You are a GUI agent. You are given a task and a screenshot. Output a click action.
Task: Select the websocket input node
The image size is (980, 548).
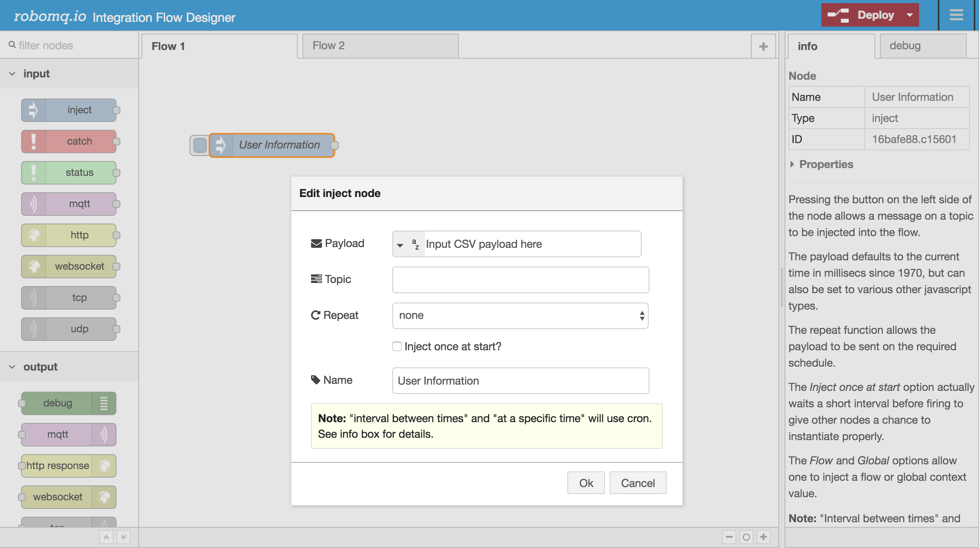(69, 266)
